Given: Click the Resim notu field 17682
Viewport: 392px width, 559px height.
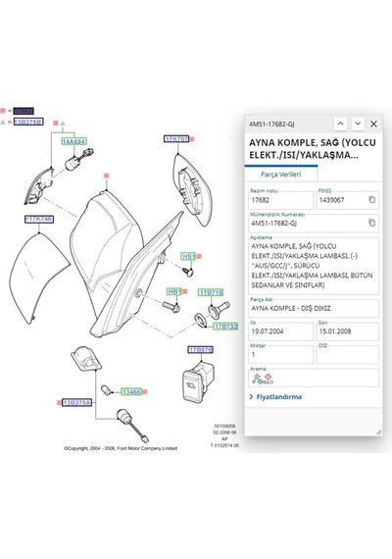Looking at the screenshot, I should 281,200.
